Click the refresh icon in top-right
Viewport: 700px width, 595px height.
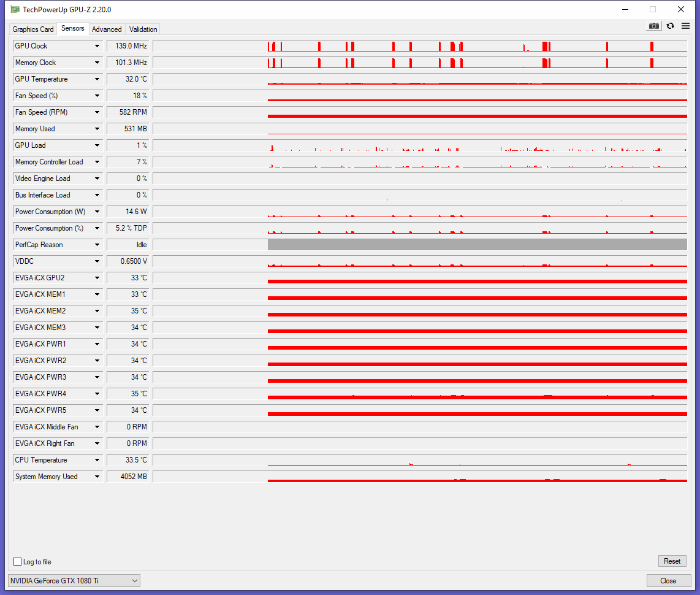point(670,26)
